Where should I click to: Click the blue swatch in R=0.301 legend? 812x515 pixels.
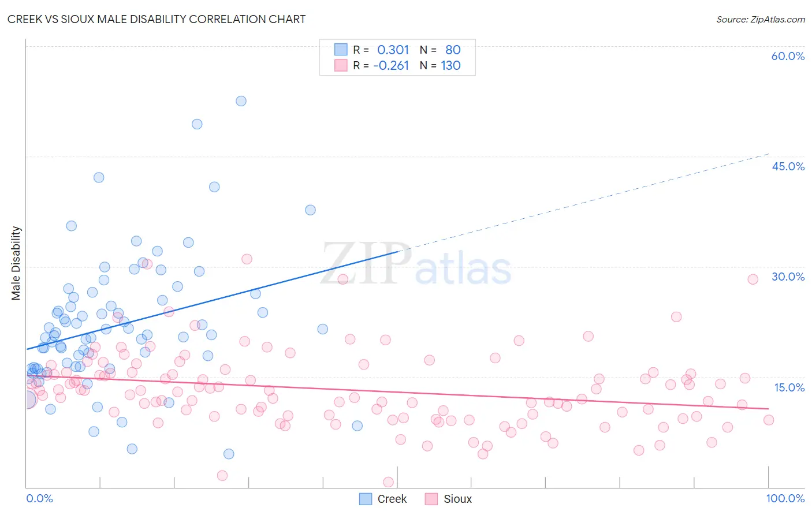point(341,50)
